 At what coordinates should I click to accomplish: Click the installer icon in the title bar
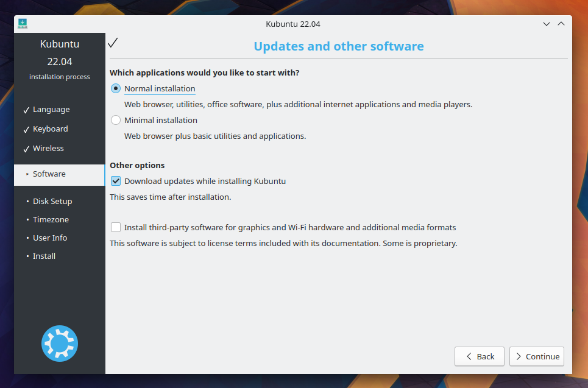pyautogui.click(x=23, y=24)
